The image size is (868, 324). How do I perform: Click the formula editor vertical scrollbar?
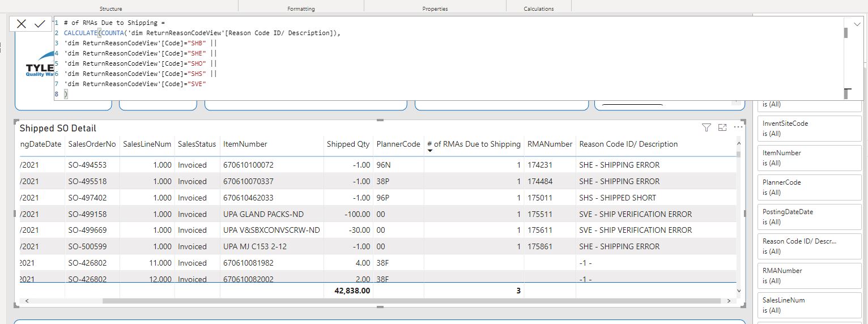pos(846,33)
